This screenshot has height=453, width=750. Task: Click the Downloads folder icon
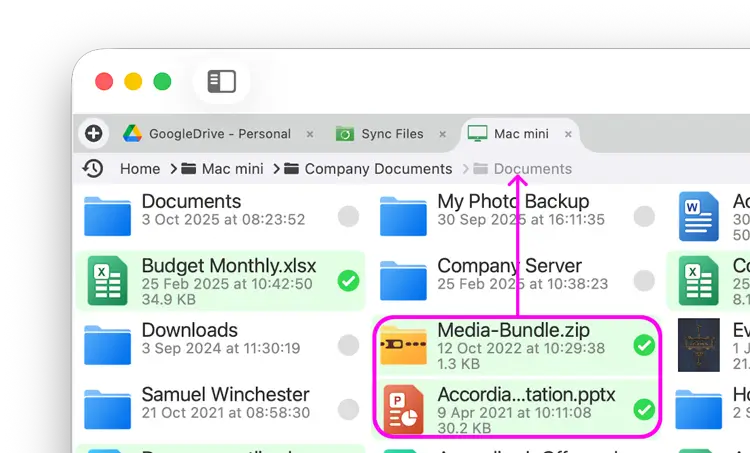[x=107, y=345]
